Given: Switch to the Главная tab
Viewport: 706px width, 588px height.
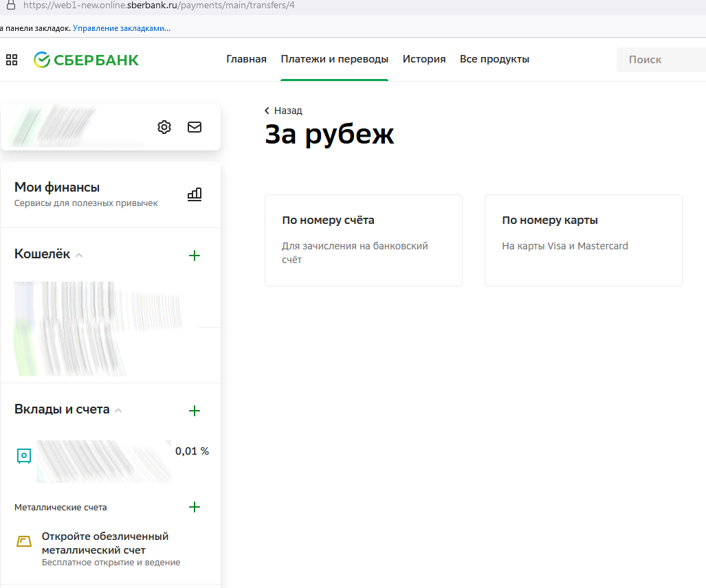Looking at the screenshot, I should pyautogui.click(x=246, y=59).
